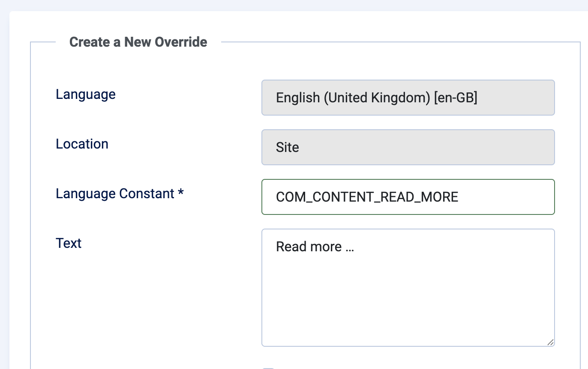Click the 'Location' field label
The height and width of the screenshot is (369, 588).
82,144
